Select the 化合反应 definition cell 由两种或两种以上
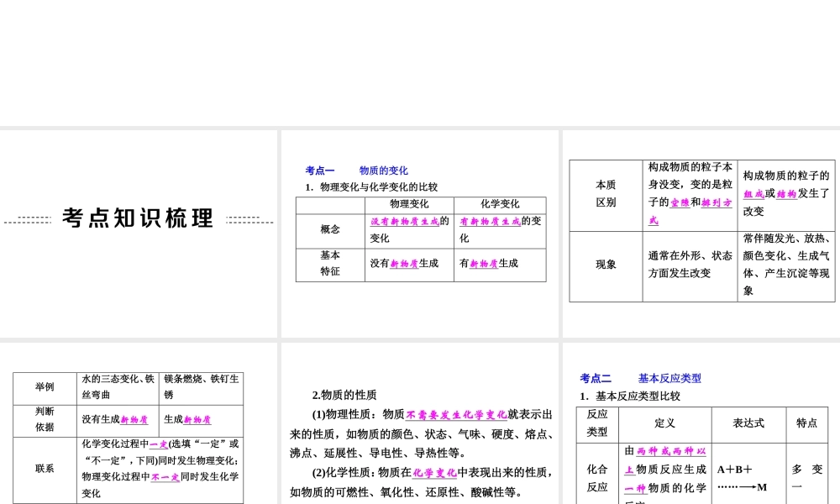 665,474
